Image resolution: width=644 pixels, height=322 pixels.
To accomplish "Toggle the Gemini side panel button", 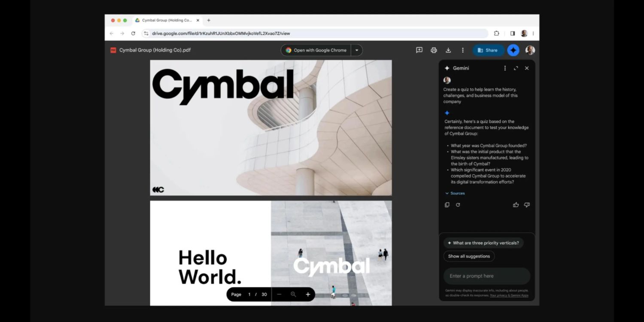I will [x=513, y=50].
